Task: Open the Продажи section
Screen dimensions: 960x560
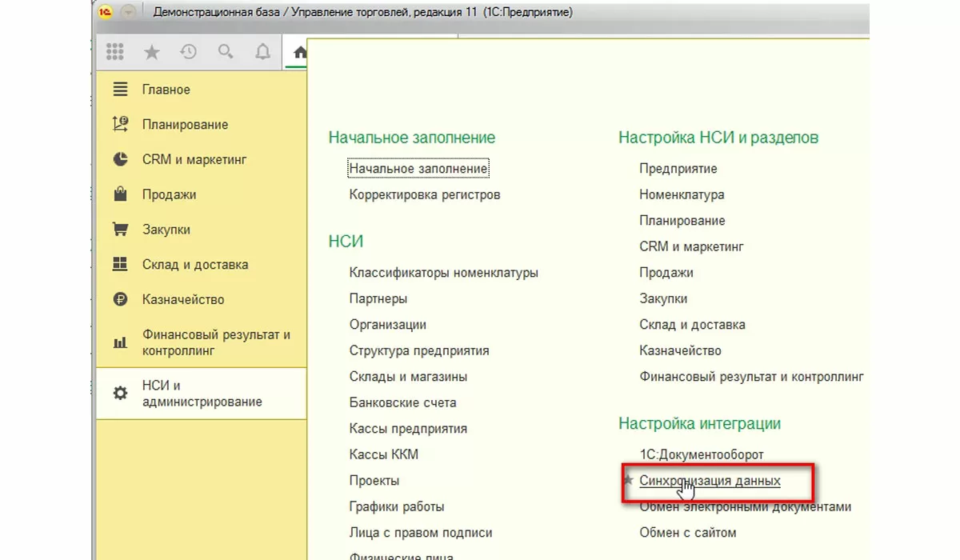Action: (201, 194)
